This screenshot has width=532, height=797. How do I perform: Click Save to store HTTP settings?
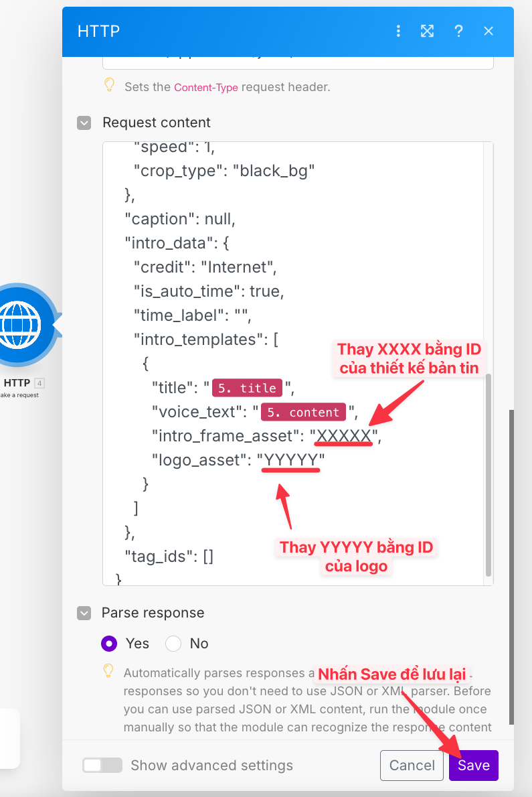(473, 765)
